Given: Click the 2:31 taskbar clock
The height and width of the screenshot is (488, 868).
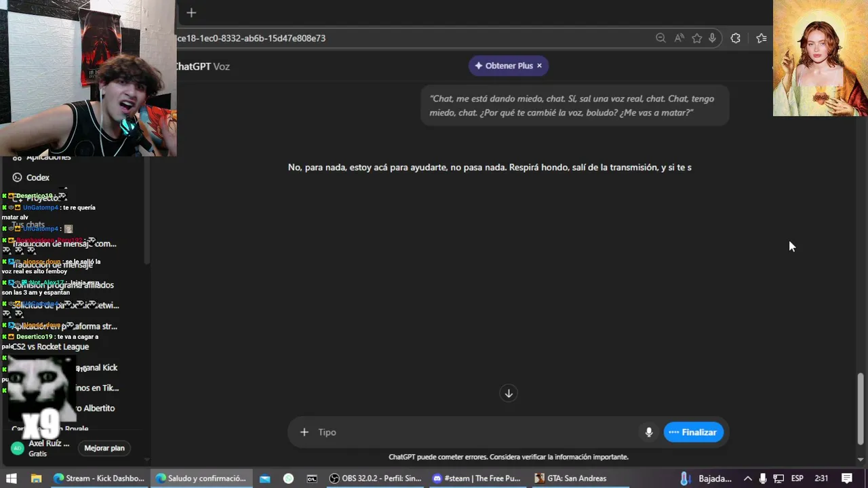Looking at the screenshot, I should point(821,478).
